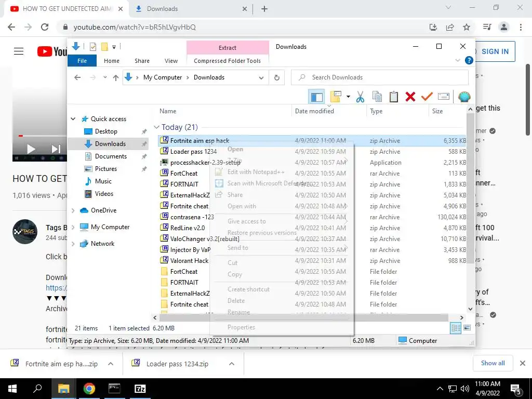This screenshot has width=532, height=399.
Task: Choose Edit with Notepad++ in context menu
Action: tap(256, 172)
